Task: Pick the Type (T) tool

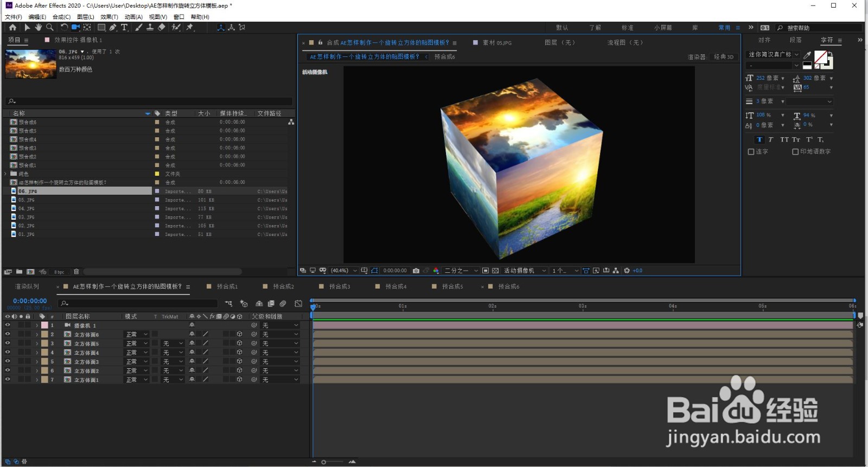Action: click(x=124, y=28)
